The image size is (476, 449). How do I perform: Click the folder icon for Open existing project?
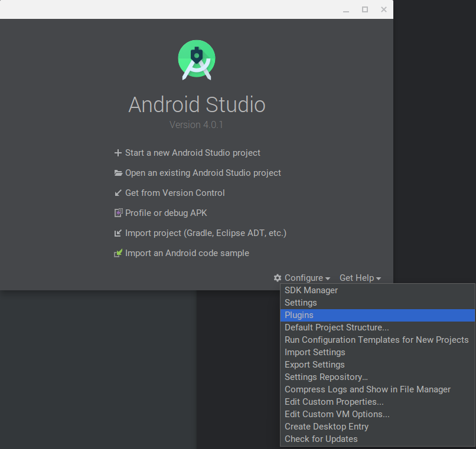click(x=118, y=173)
